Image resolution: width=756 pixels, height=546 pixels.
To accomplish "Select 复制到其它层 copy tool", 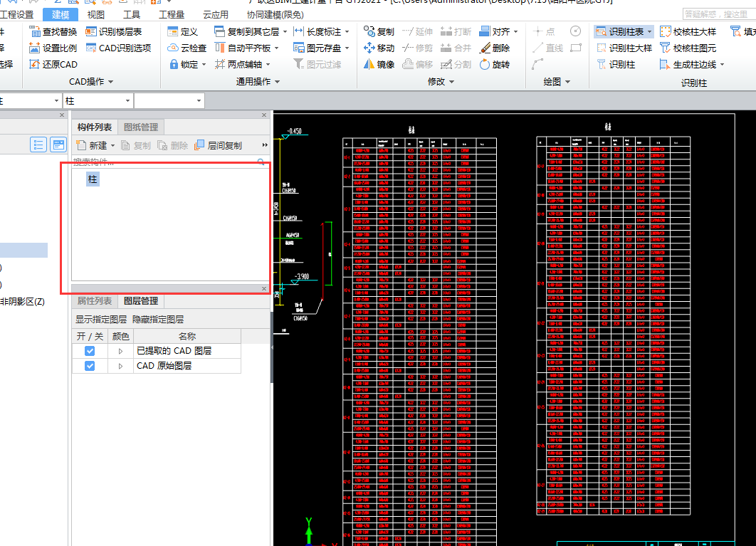I will (x=247, y=32).
